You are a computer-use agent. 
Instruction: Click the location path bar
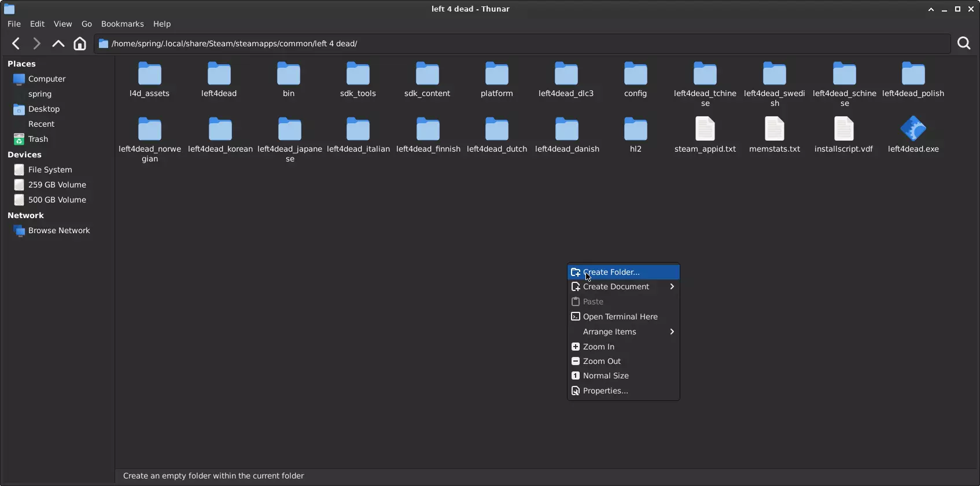point(522,43)
